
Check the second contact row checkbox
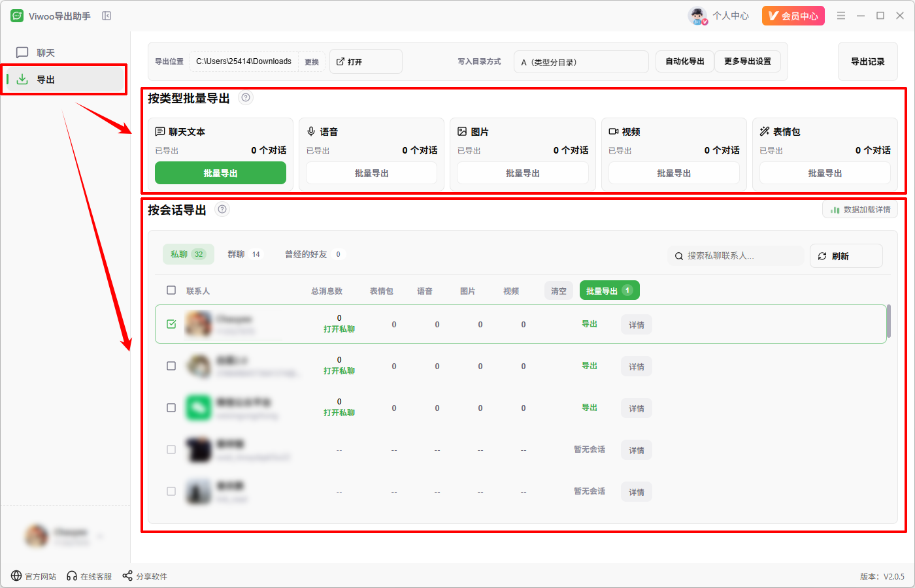pos(171,366)
